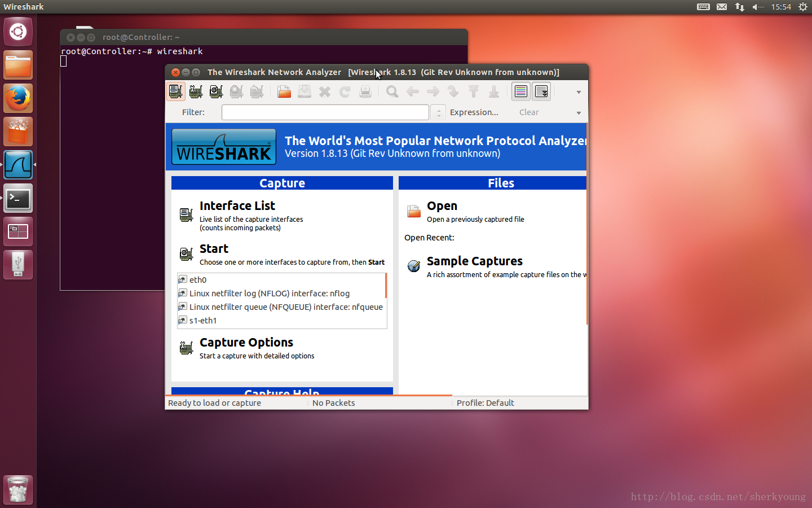812x508 pixels.
Task: Click the interface list scrollbar
Action: point(386,286)
